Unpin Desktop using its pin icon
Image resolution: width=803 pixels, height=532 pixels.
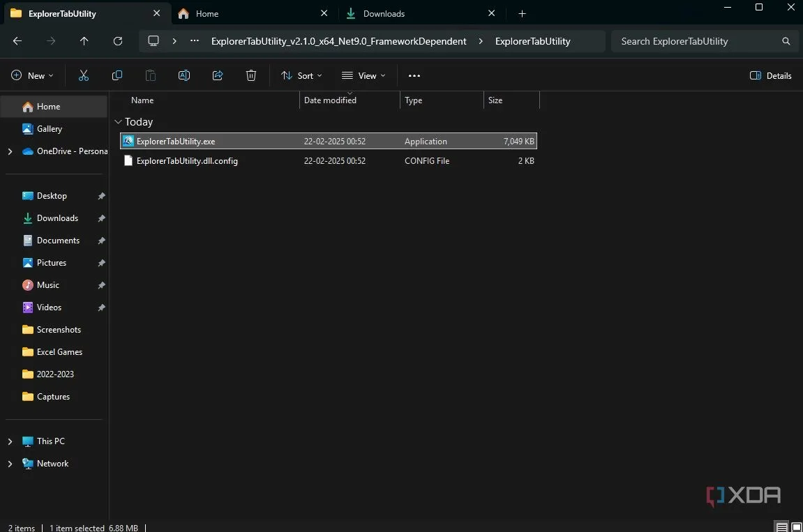pos(101,196)
